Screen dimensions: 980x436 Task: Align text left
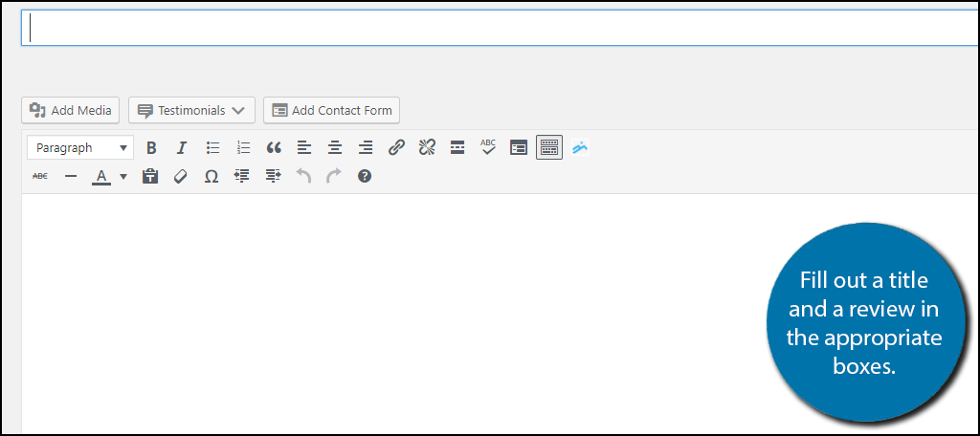(x=304, y=148)
